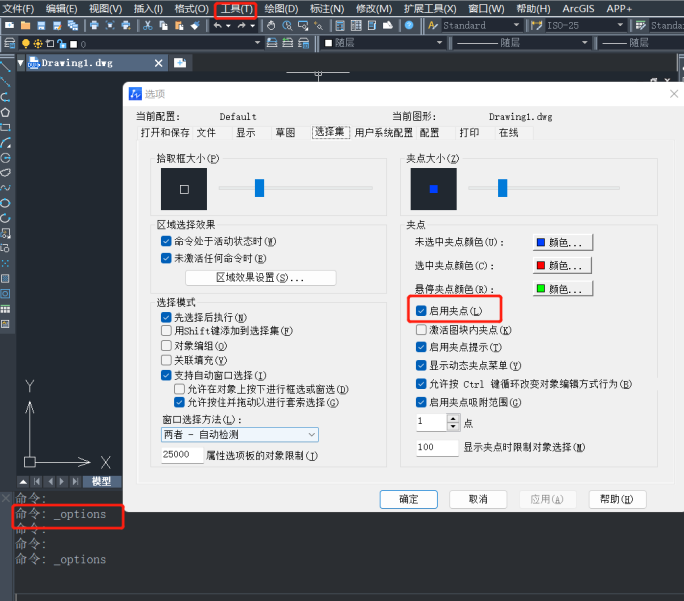
Task: Expand the drawing tabs list triangle
Action: click(21, 63)
